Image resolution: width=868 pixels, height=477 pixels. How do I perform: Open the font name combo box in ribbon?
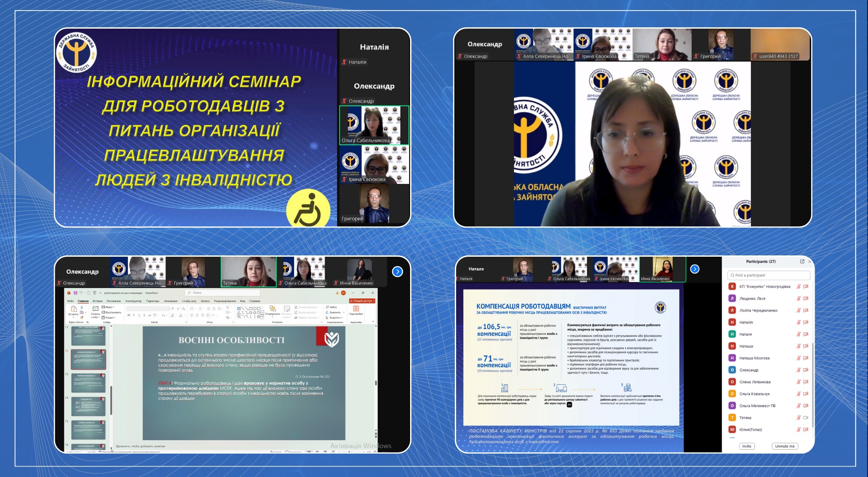(143, 309)
